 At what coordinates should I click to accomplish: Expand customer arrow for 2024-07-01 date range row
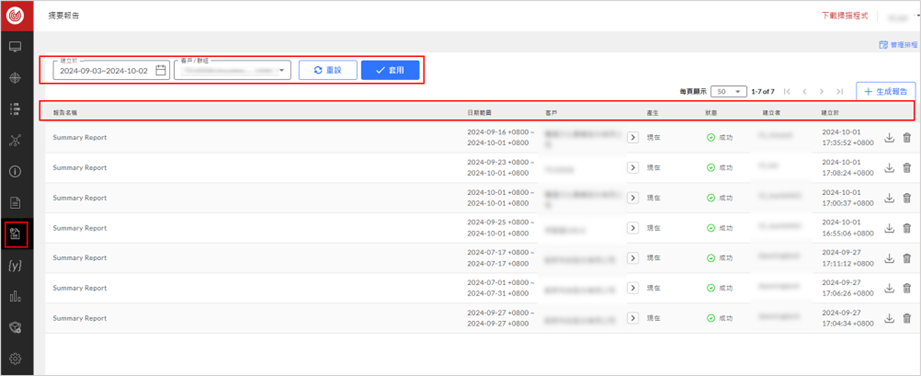coord(633,288)
